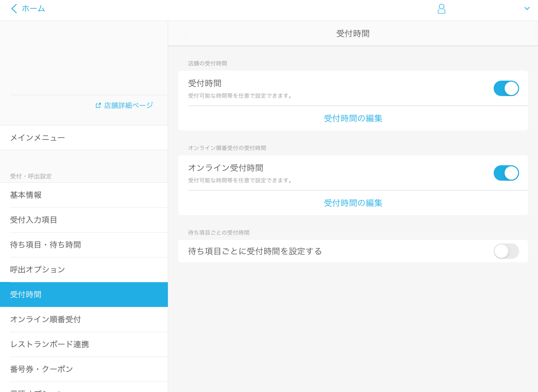Screen dimensions: 538x392
Task: Open オンライン順番受付 settings
Action: click(45, 319)
